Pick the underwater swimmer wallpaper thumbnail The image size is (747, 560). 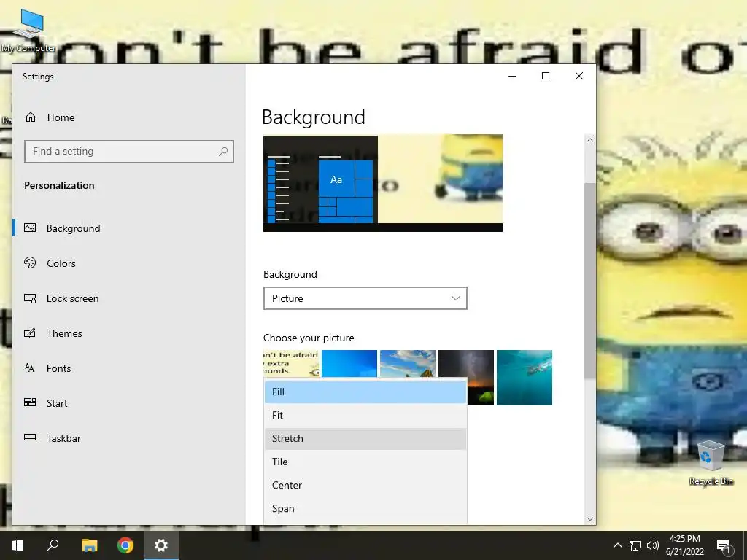(x=525, y=378)
